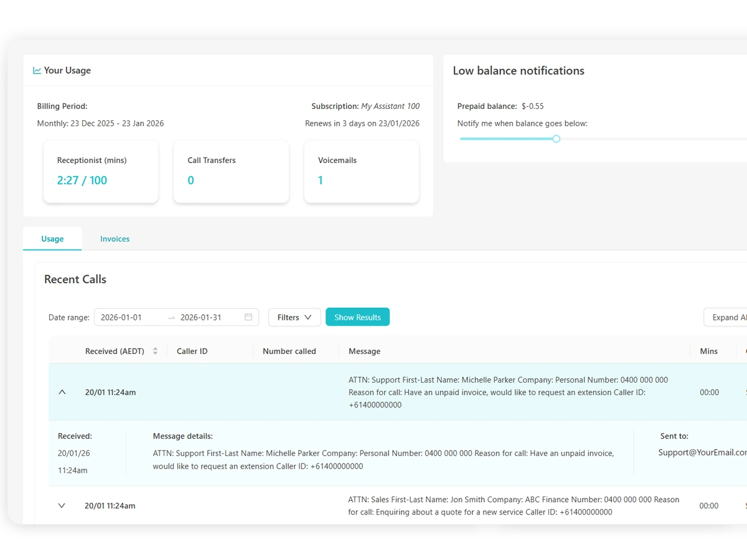Open the Voicemails count card

pyautogui.click(x=361, y=171)
